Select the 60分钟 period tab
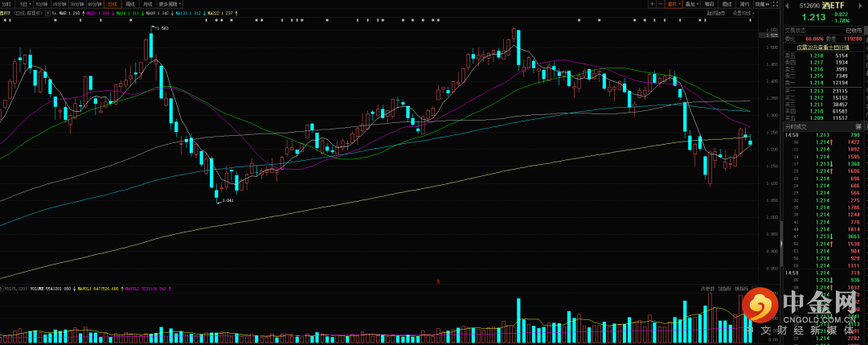Image resolution: width=868 pixels, height=345 pixels. (x=95, y=4)
